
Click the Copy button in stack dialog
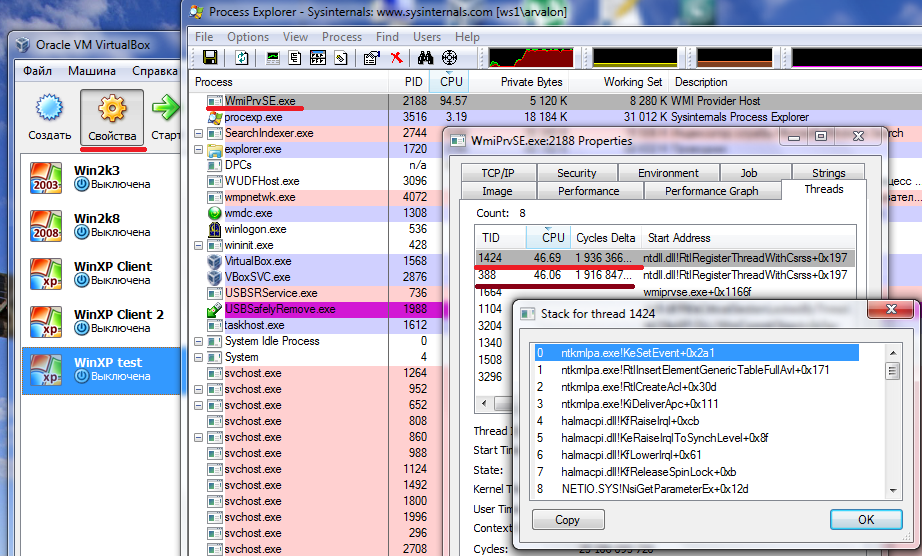click(567, 520)
